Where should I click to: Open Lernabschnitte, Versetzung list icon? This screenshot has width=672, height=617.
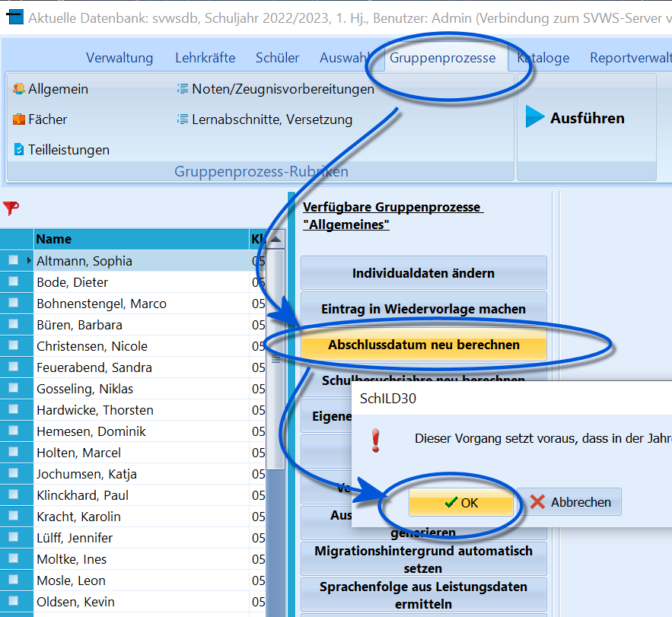click(x=183, y=119)
